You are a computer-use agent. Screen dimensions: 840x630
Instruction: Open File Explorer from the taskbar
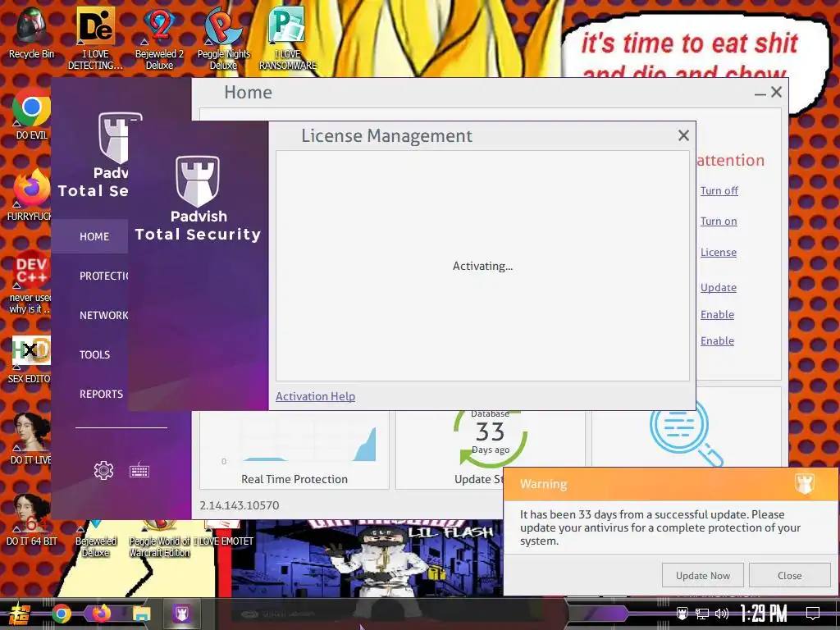point(141,614)
